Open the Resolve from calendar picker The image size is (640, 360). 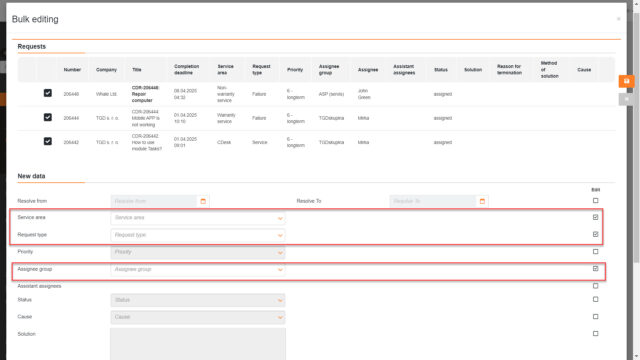point(203,201)
